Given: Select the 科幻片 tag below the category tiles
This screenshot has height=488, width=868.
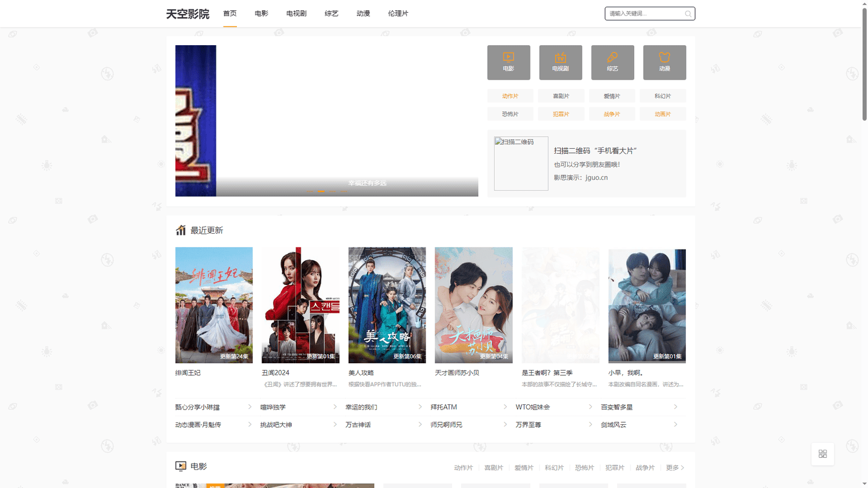Looking at the screenshot, I should pos(663,96).
